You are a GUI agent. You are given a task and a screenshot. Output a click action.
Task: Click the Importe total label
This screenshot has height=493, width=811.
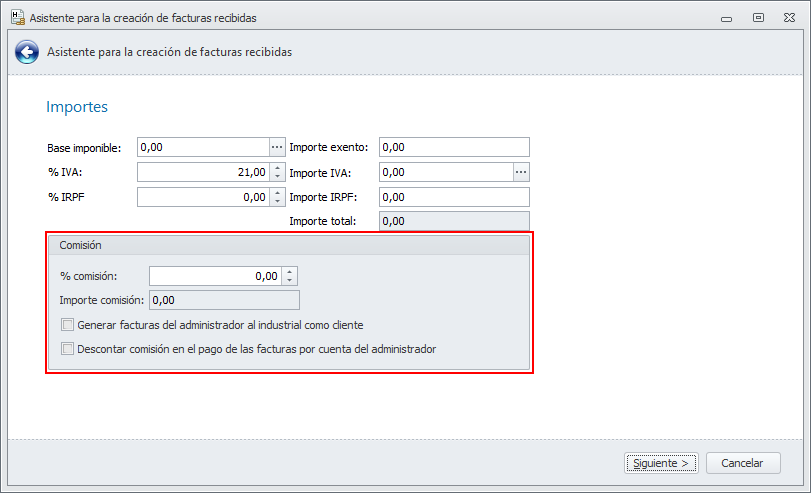tap(323, 221)
